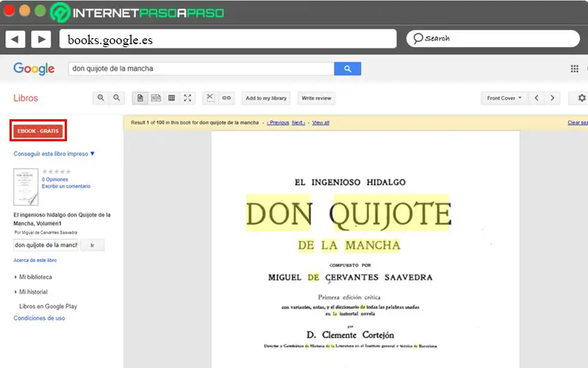Switch to two-page view
Screen dimensions: 588x368
pyautogui.click(x=156, y=98)
